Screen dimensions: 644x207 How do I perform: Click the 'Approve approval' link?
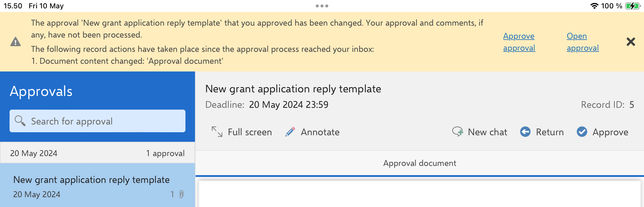click(519, 42)
